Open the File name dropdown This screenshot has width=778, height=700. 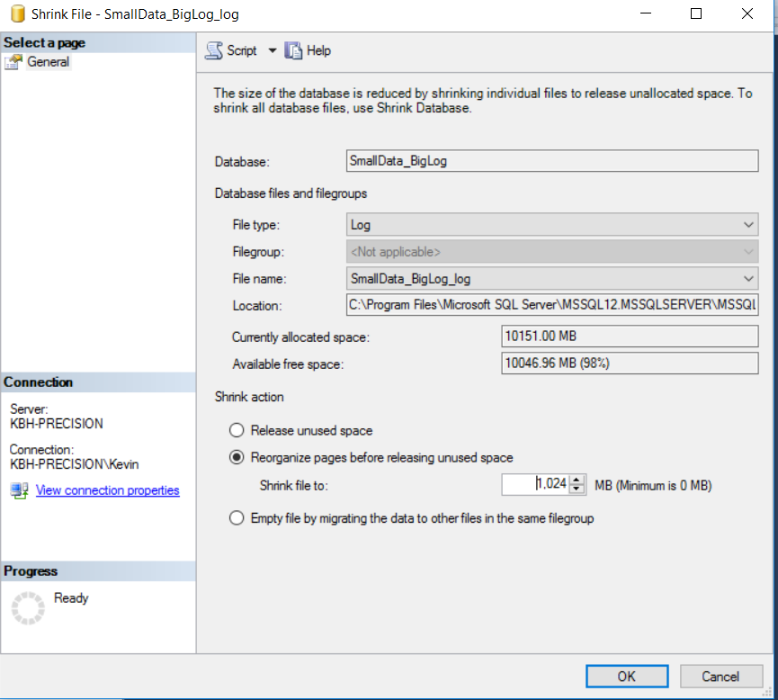748,278
